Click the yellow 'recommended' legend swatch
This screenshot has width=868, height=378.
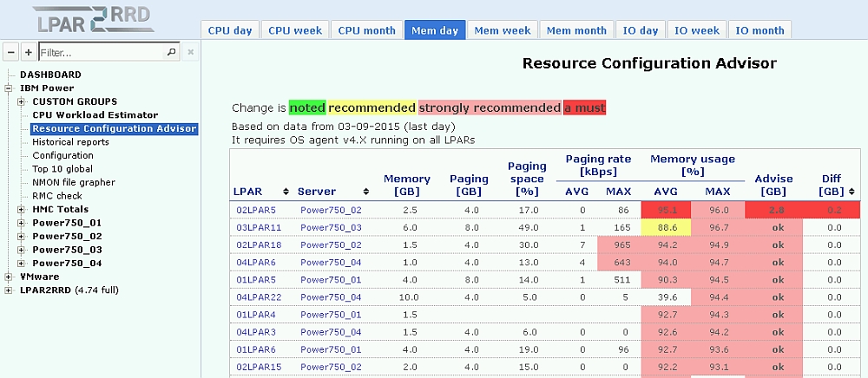[x=372, y=108]
